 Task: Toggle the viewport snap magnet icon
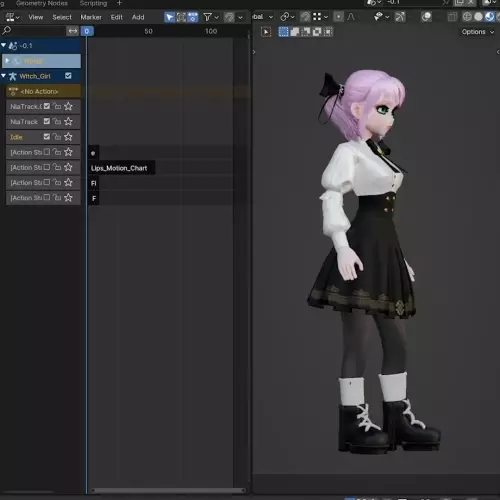[x=305, y=17]
